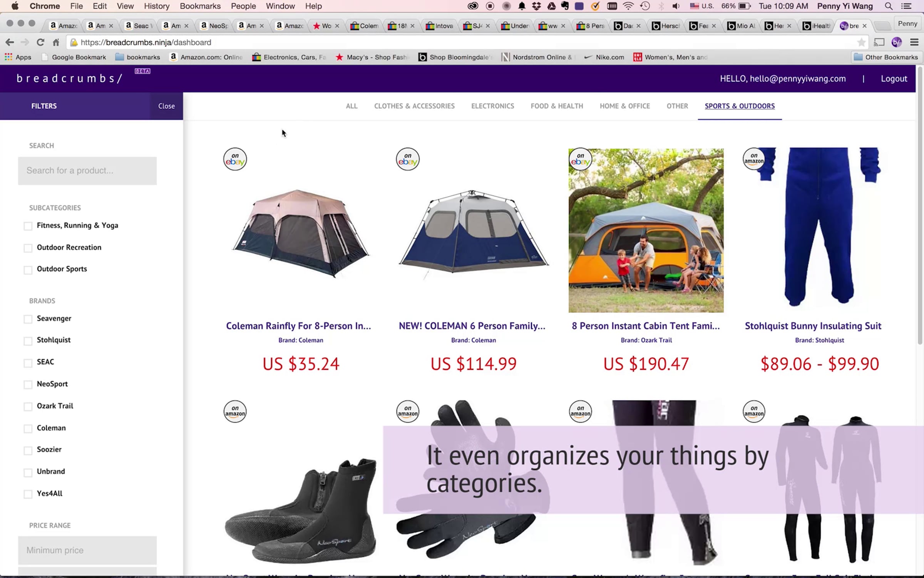Viewport: 924px width, 578px height.
Task: Click the bookmark star in address bar
Action: point(861,42)
